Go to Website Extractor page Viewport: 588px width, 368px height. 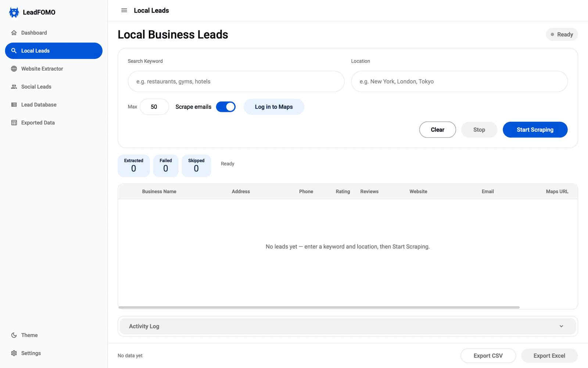click(54, 69)
